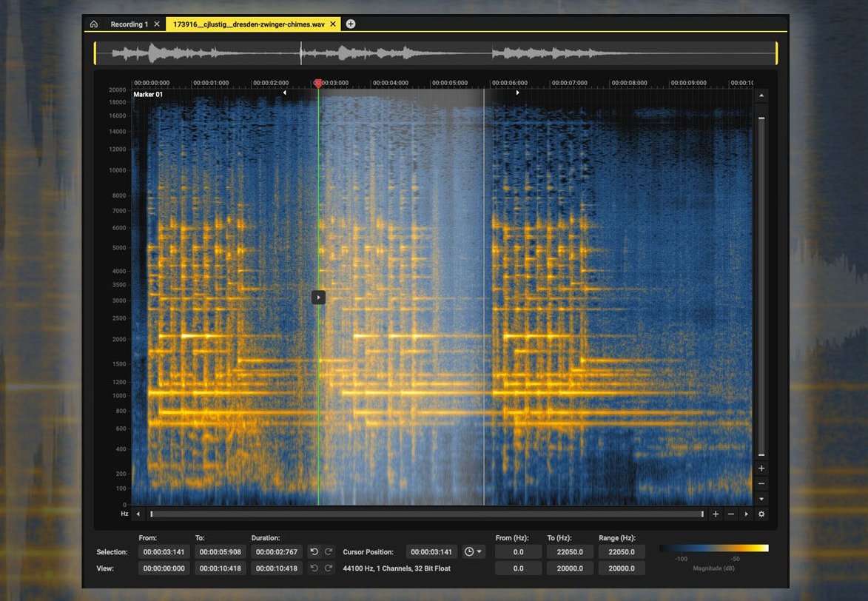Click the vertical frequency zoom-out minus icon
868x601 pixels.
(761, 483)
